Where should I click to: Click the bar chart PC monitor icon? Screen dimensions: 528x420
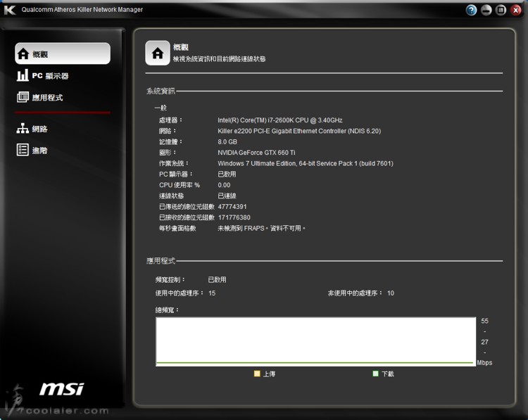coord(23,75)
